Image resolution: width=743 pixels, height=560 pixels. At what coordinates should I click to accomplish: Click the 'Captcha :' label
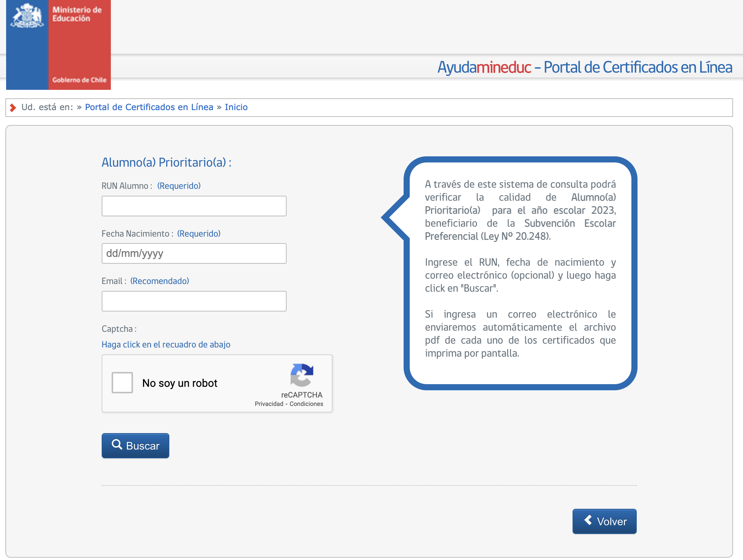coord(119,329)
